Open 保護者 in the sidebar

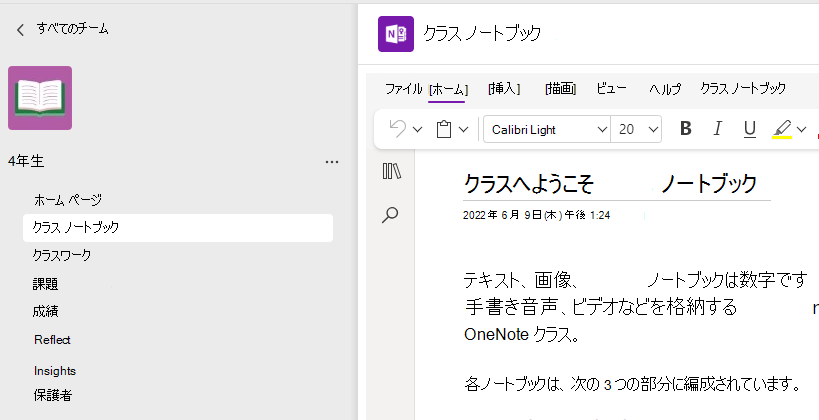pyautogui.click(x=52, y=395)
